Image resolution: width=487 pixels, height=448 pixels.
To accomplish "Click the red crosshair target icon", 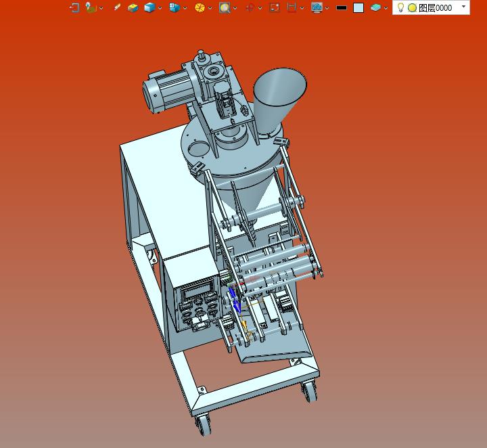I will (x=250, y=7).
